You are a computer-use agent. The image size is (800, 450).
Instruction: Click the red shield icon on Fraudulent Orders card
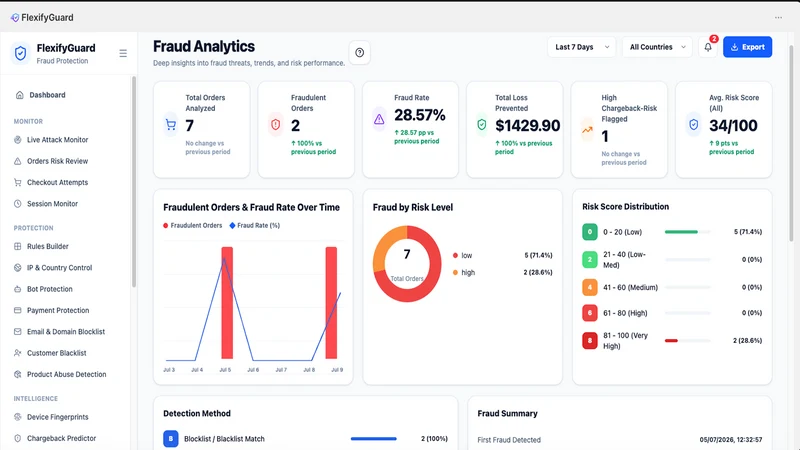pyautogui.click(x=276, y=124)
